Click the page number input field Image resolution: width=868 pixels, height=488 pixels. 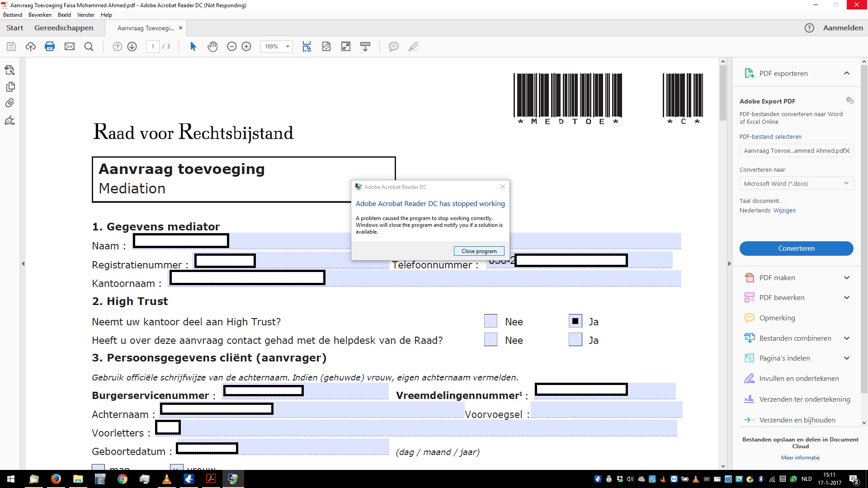pos(153,47)
